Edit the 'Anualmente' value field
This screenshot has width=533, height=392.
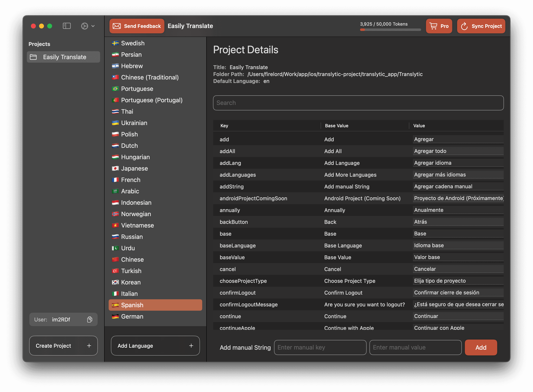click(x=458, y=210)
